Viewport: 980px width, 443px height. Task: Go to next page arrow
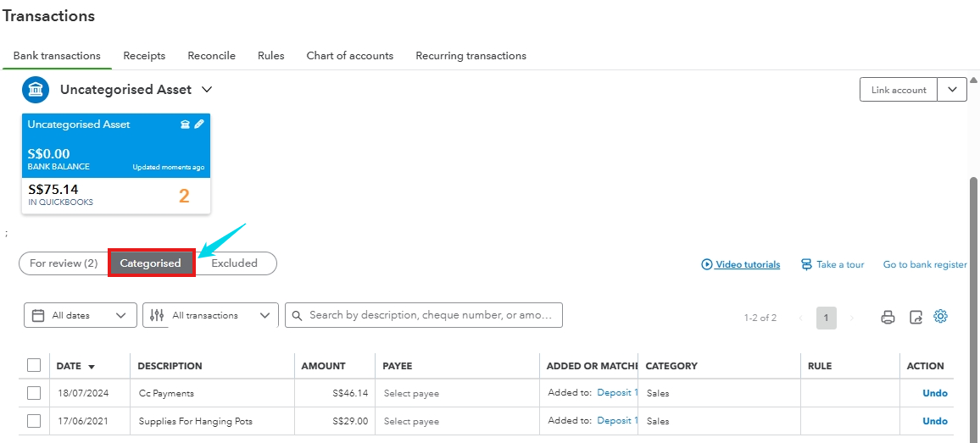tap(852, 318)
